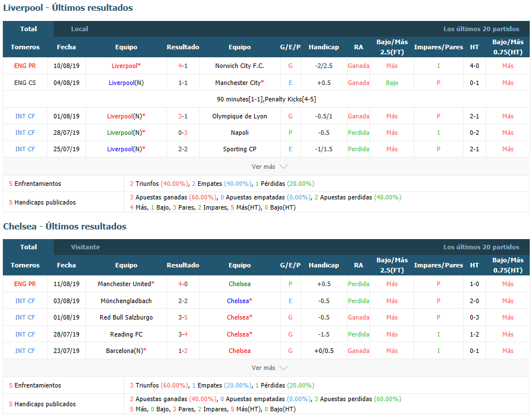Click the 3-5 Red Bull Salzburgo result
Viewport: 532px width, 417px height.
point(183,317)
